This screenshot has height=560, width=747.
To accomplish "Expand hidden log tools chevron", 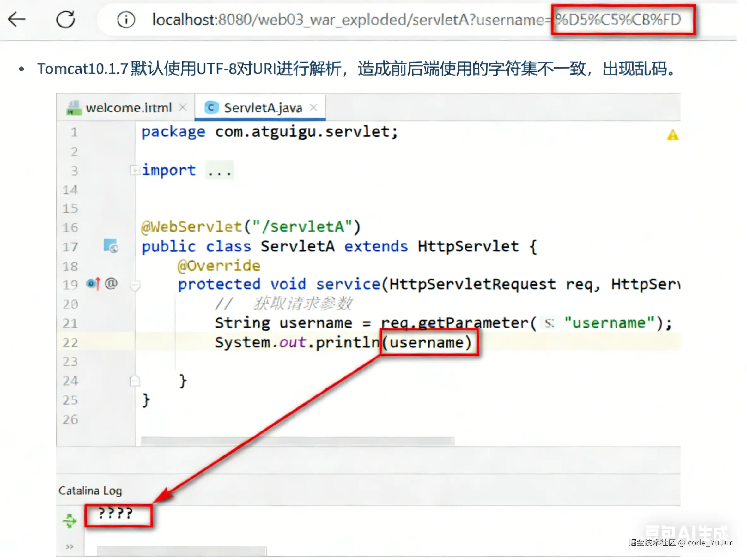I will 70,546.
